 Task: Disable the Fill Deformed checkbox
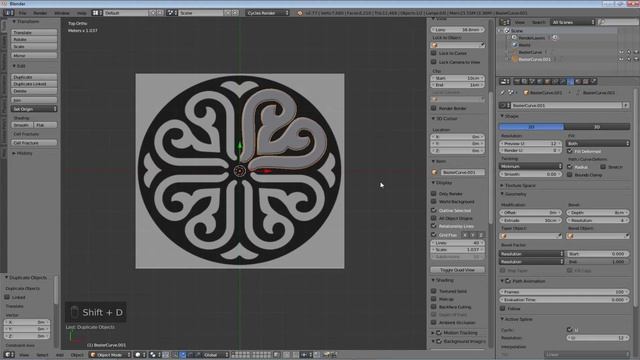click(x=570, y=151)
